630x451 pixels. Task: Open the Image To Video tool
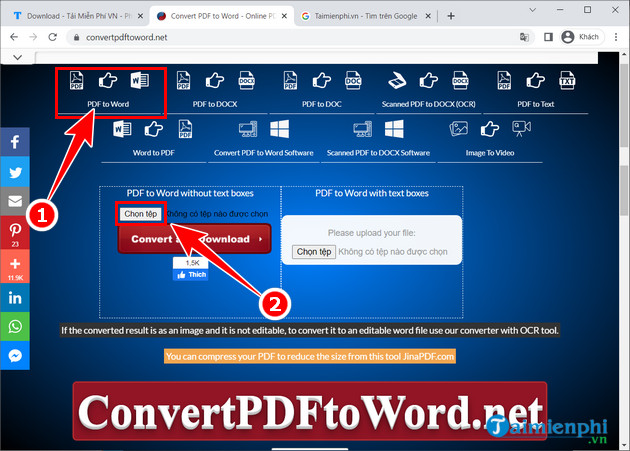coord(490,153)
